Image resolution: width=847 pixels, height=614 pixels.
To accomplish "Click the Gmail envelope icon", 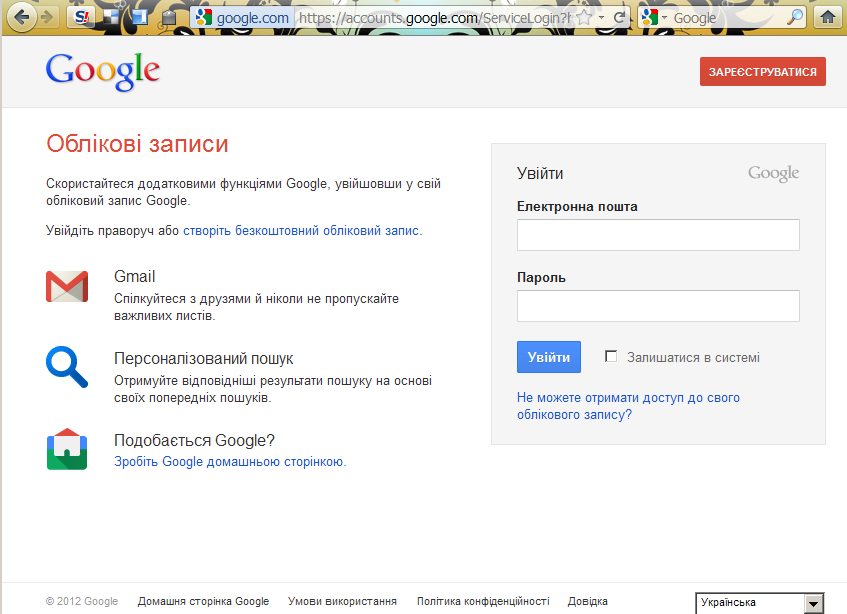I will (67, 286).
